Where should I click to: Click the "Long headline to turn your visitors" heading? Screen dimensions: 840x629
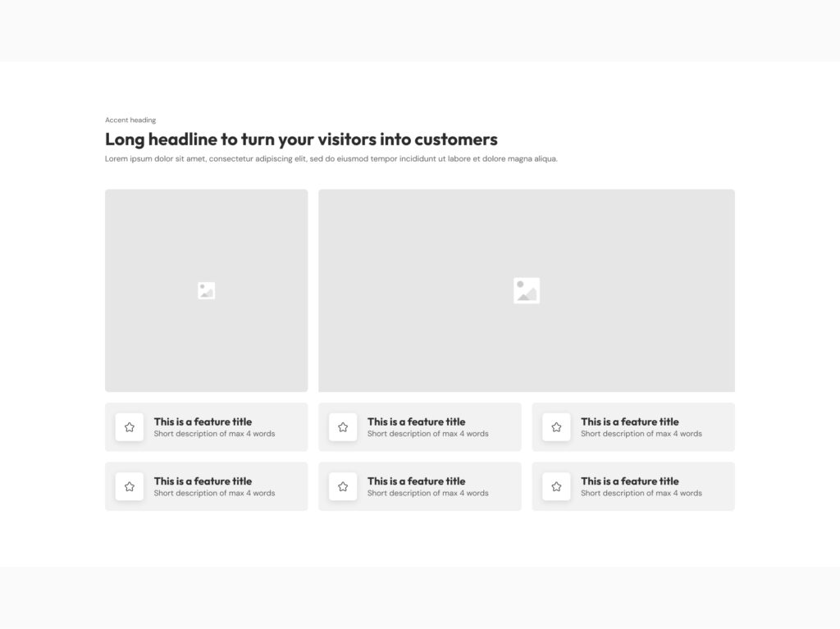click(x=301, y=139)
